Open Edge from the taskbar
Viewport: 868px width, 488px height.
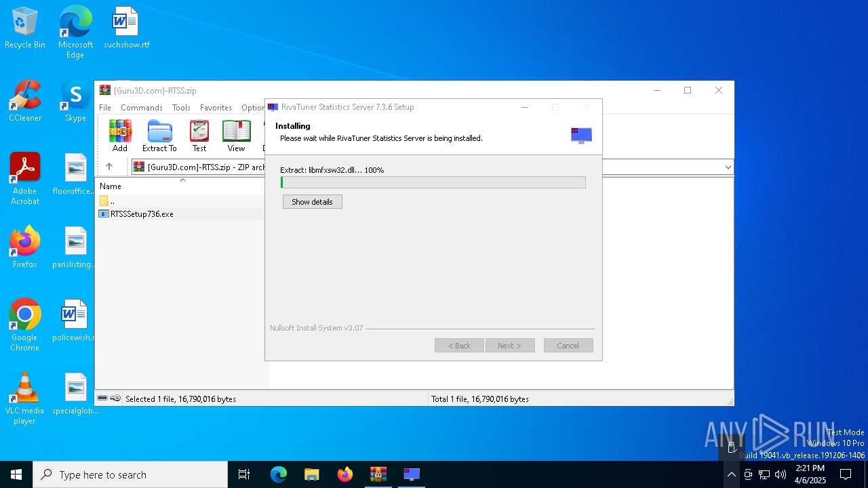[x=279, y=474]
